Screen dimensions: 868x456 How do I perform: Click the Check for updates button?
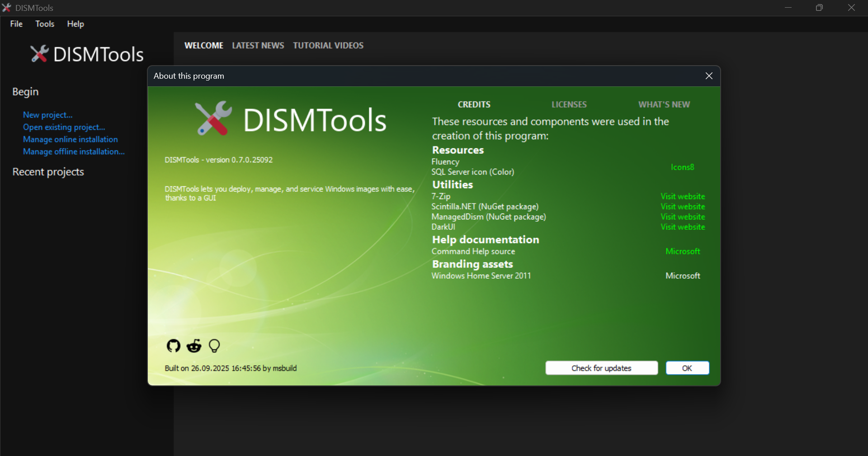tap(601, 368)
